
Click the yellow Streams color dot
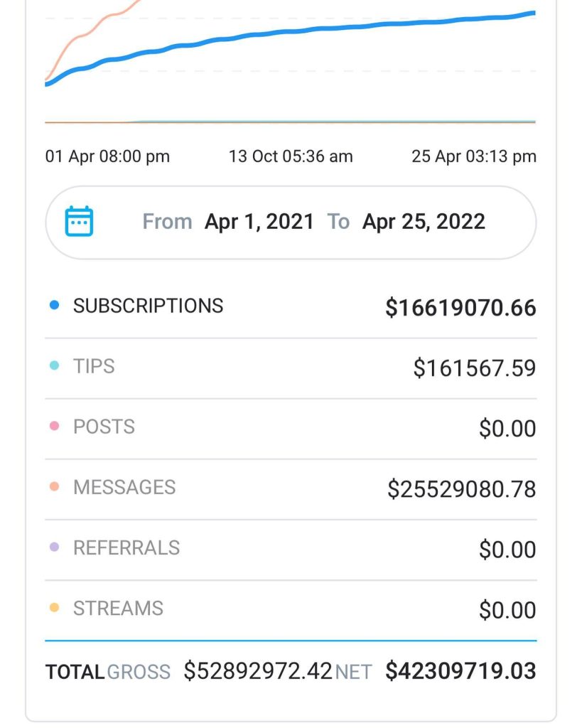(x=54, y=608)
